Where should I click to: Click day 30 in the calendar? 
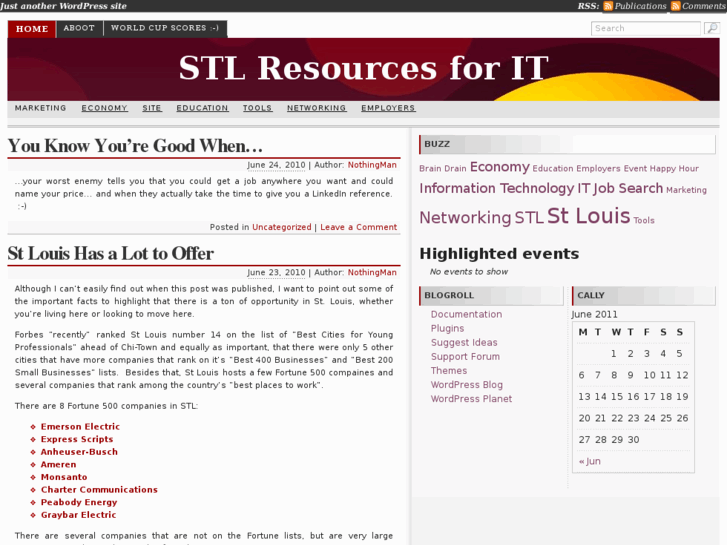pyautogui.click(x=633, y=440)
